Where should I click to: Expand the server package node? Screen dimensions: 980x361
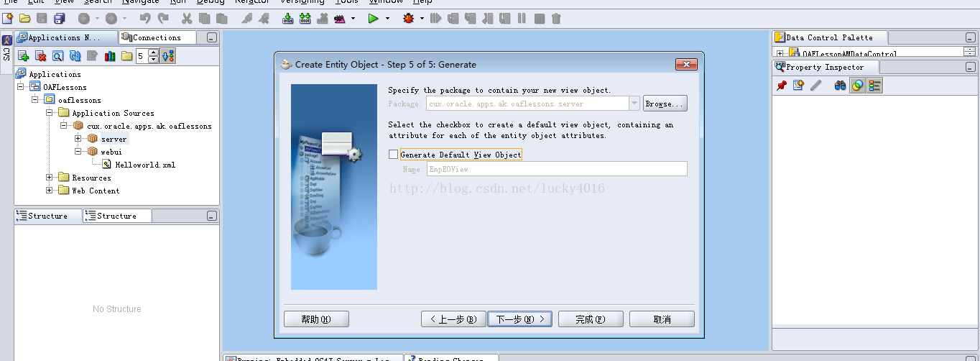(78, 139)
